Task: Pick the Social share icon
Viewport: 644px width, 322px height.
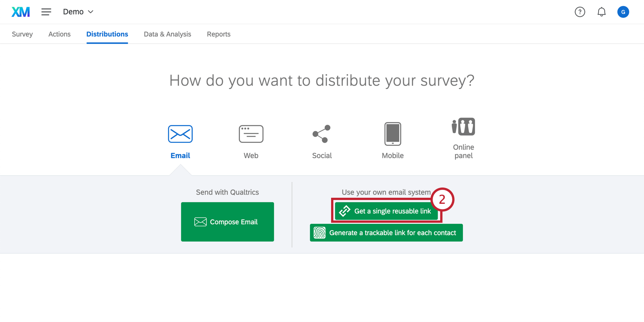Action: click(322, 134)
